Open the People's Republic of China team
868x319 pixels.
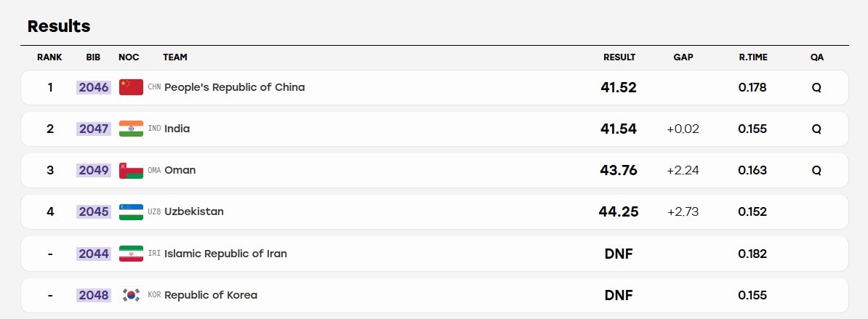(x=235, y=87)
